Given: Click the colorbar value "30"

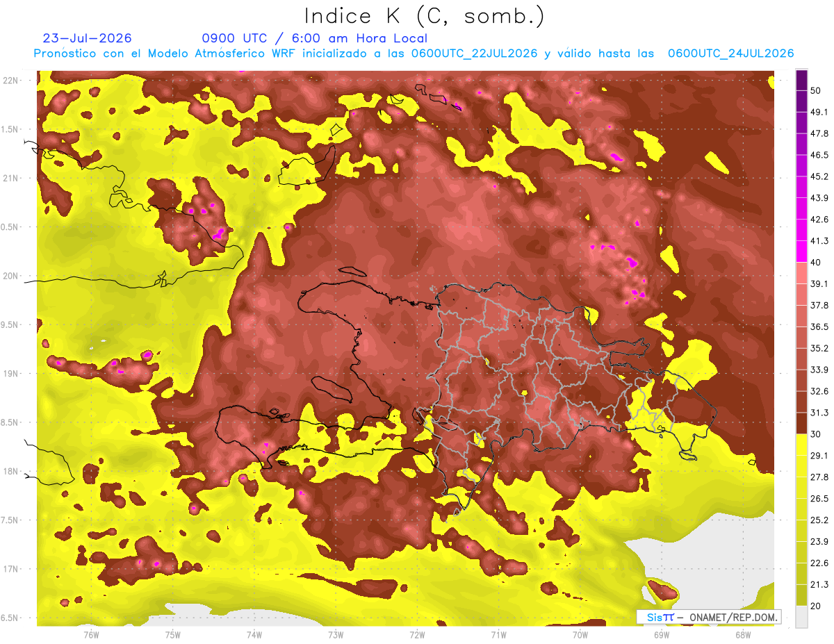Looking at the screenshot, I should [x=817, y=434].
